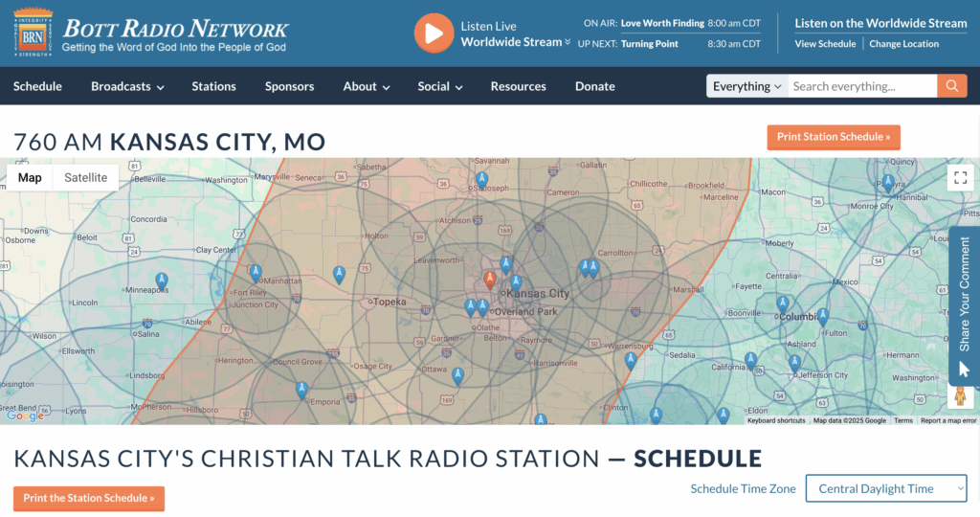Viewport: 980px width, 517px height.
Task: Select the station marker near Emporia
Action: [x=301, y=391]
